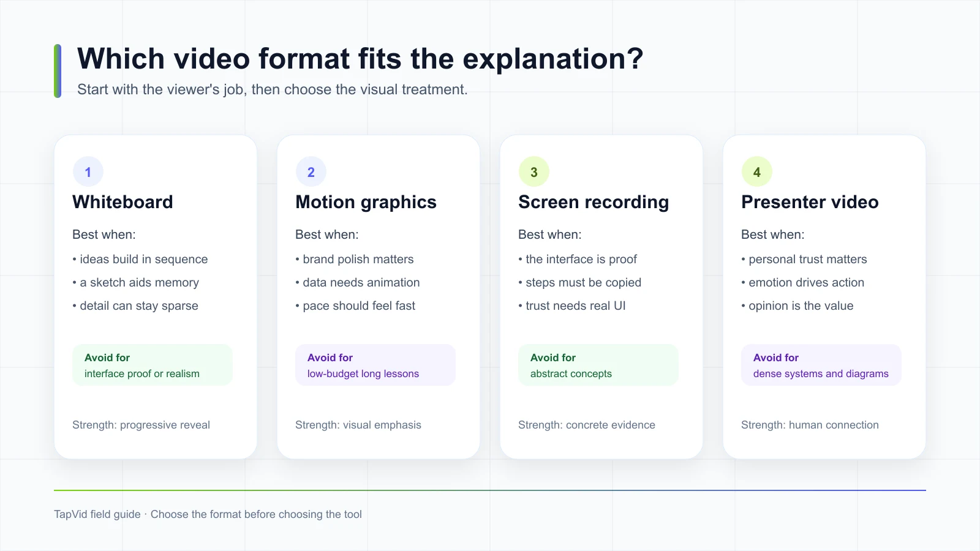980x551 pixels.
Task: Select the Motion graphics heading
Action: (366, 202)
